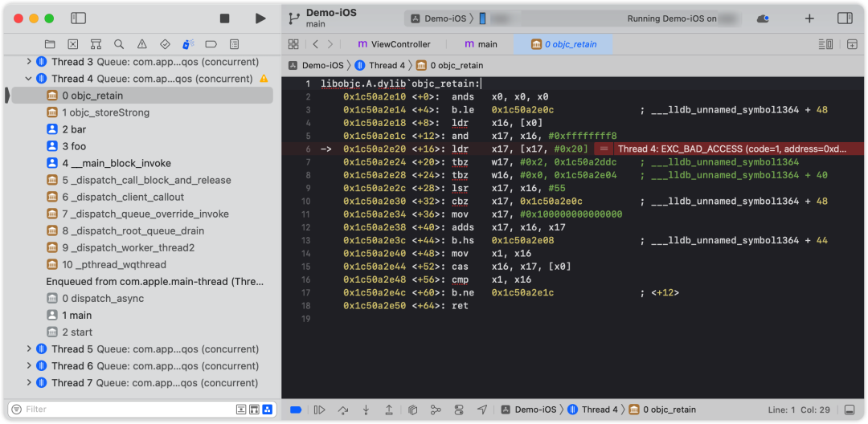Toggle the crashed-threads-only filter button
This screenshot has height=424, width=868.
pos(241,409)
